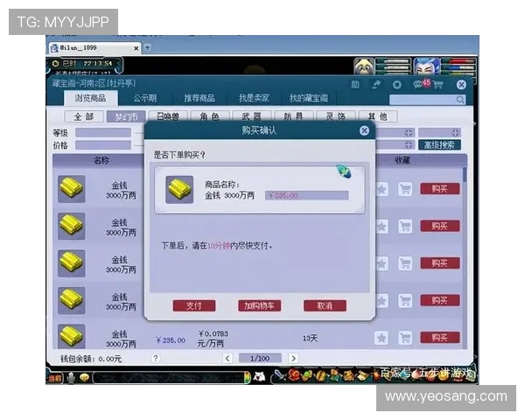Add the 13天 listing to cart
This screenshot has width=525, height=420.
(405, 338)
